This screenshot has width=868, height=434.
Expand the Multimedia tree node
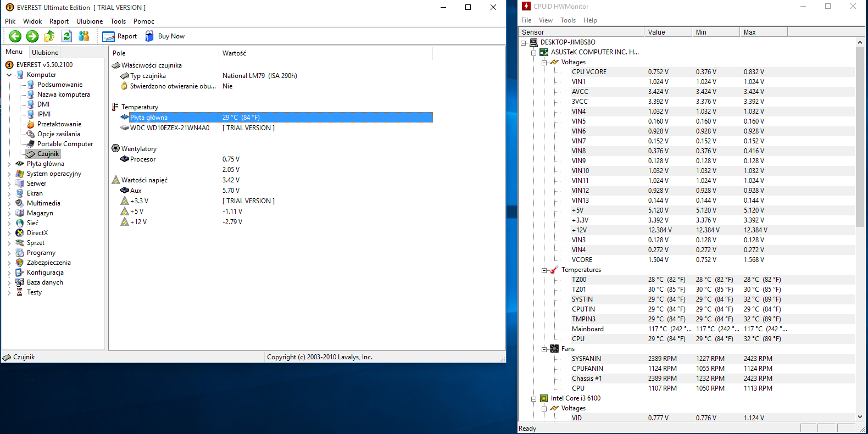(9, 203)
